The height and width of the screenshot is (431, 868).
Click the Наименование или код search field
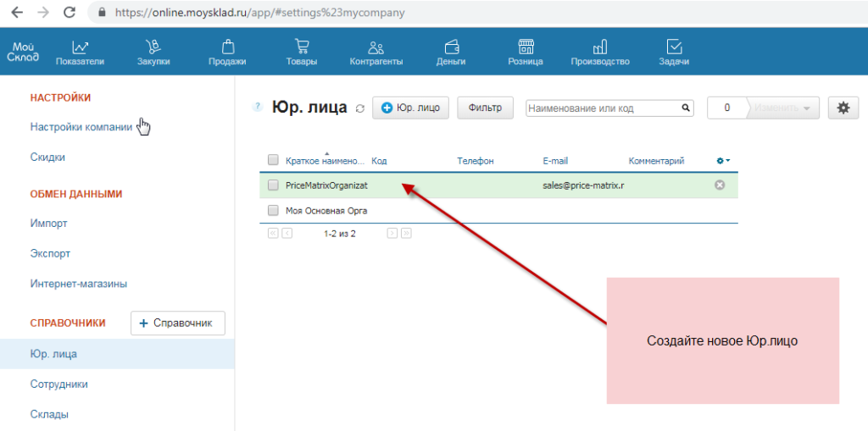pos(602,108)
